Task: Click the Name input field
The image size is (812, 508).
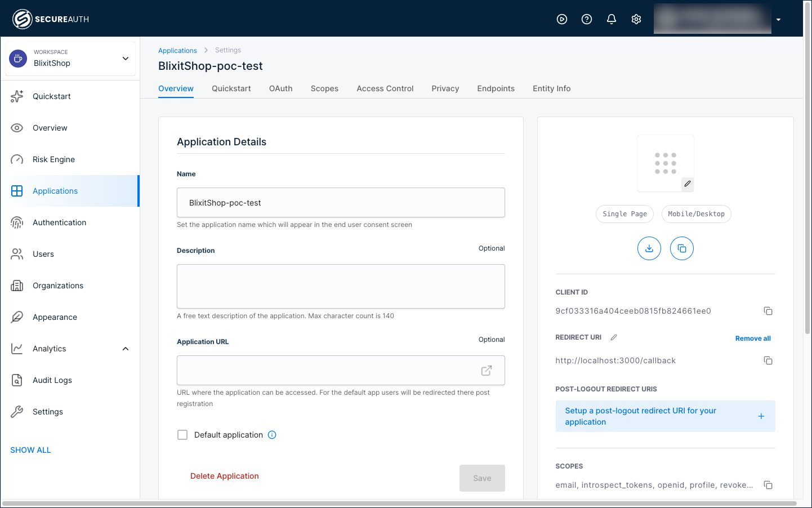Action: [x=341, y=203]
